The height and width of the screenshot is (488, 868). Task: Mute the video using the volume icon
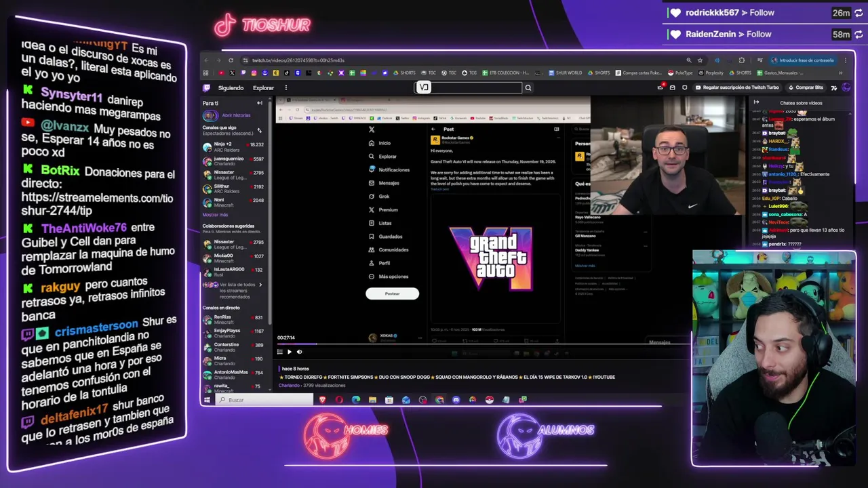click(299, 352)
